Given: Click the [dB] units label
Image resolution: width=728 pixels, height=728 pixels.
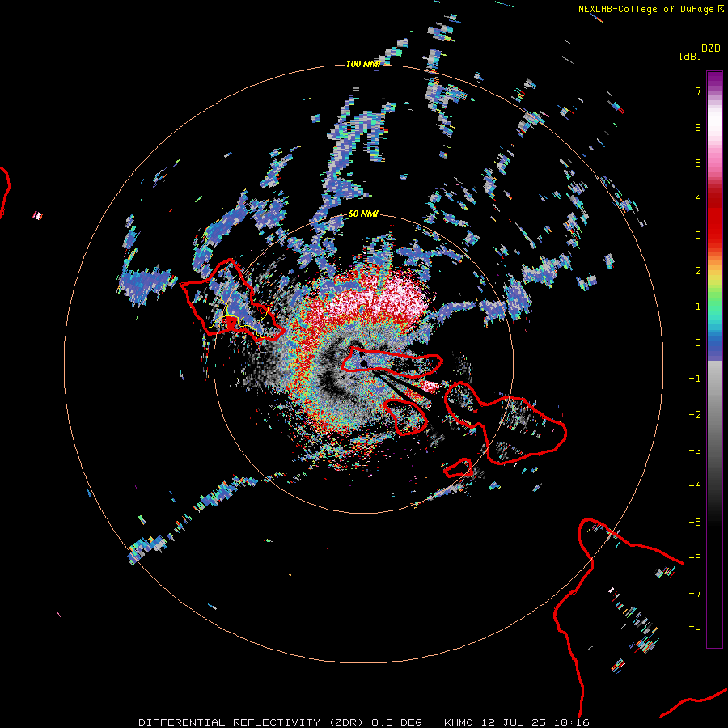Looking at the screenshot, I should (691, 56).
